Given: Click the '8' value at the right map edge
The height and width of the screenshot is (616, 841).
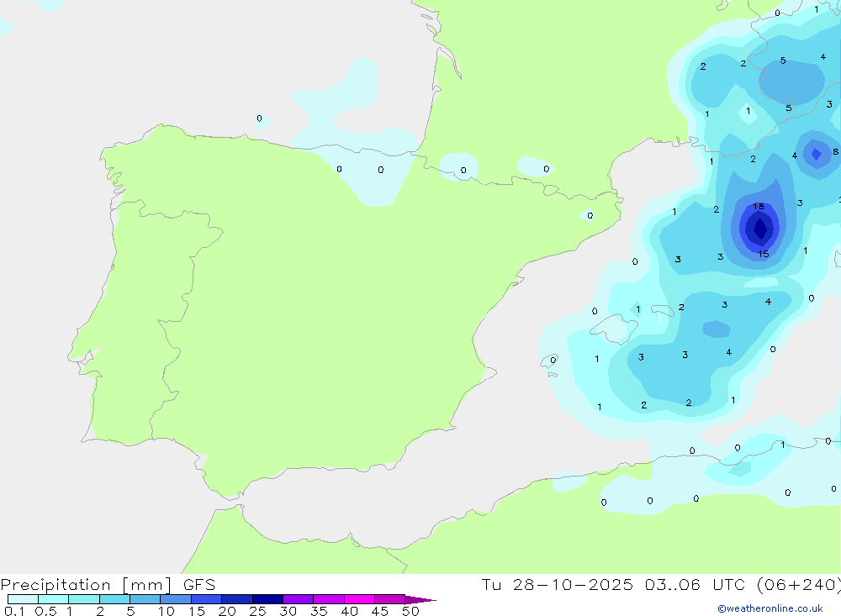Looking at the screenshot, I should pyautogui.click(x=835, y=152).
